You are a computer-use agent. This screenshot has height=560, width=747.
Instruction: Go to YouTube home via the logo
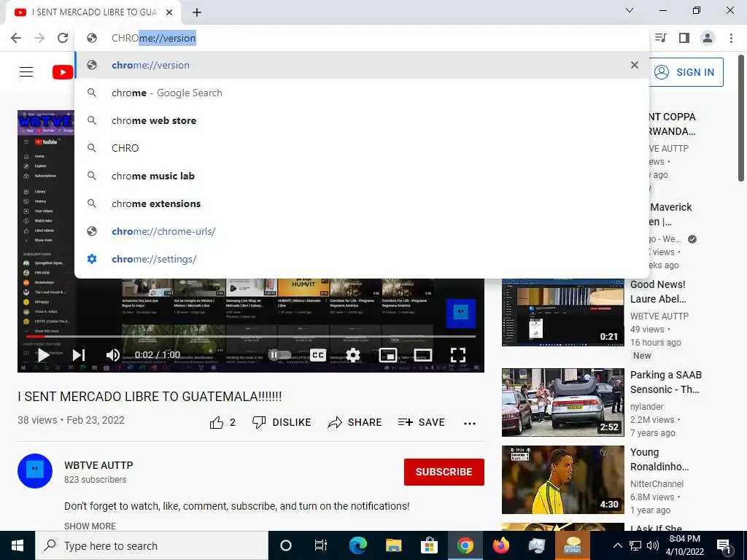63,72
